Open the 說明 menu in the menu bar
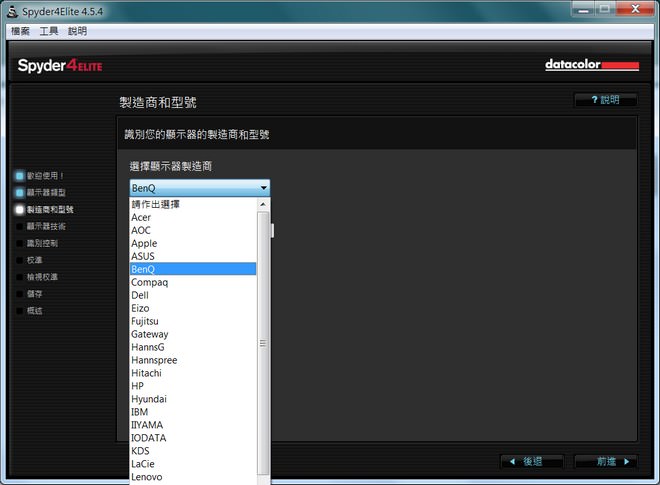Image resolution: width=660 pixels, height=485 pixels. point(77,31)
